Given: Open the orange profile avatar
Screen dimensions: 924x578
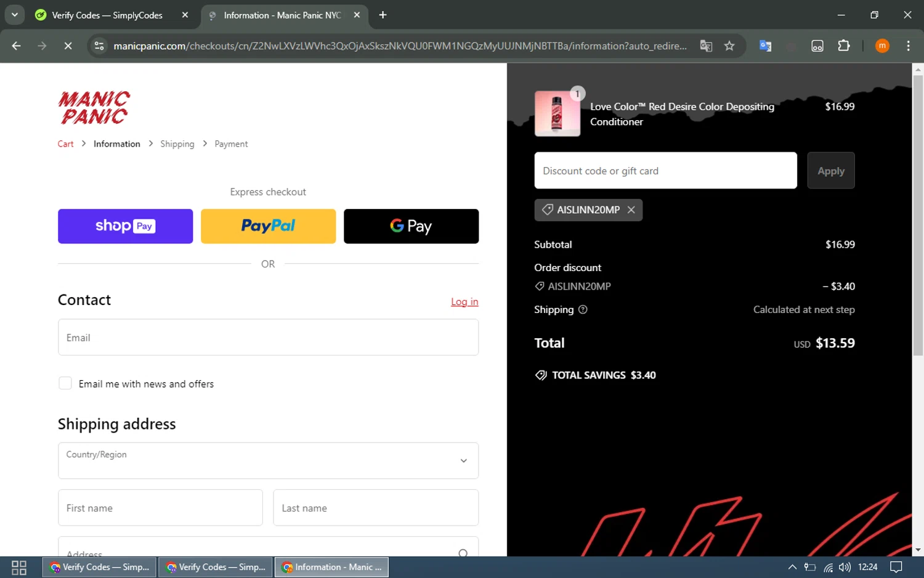Looking at the screenshot, I should (882, 46).
